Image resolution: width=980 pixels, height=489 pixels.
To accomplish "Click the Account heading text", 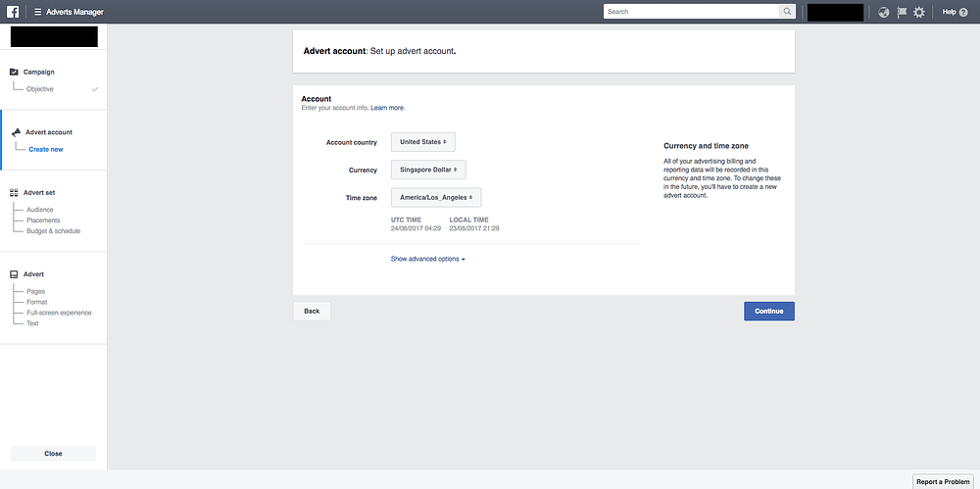I will (317, 99).
